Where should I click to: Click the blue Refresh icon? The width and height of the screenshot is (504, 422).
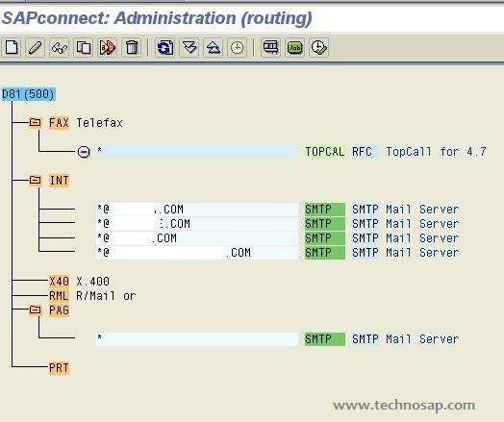coord(164,47)
